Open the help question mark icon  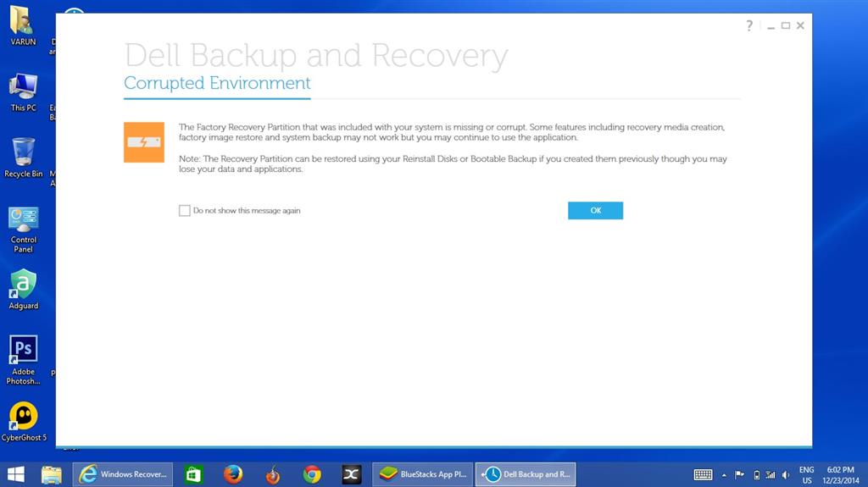tap(749, 25)
